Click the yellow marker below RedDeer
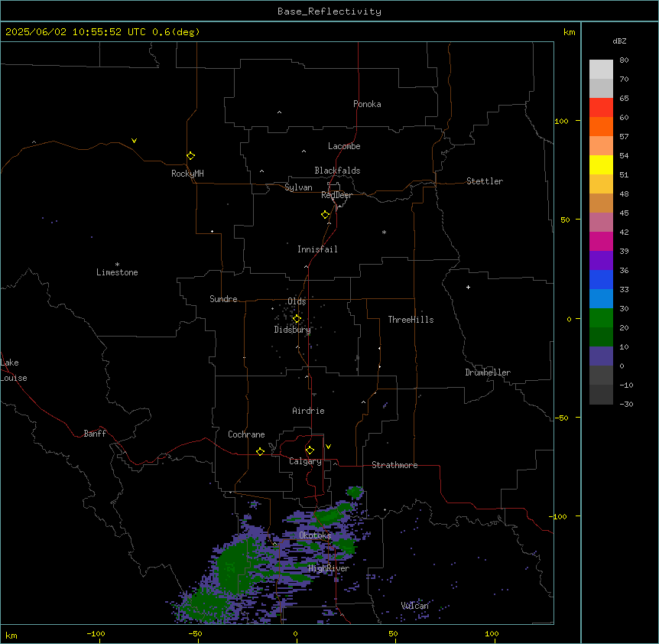This screenshot has height=644, width=659. click(326, 215)
